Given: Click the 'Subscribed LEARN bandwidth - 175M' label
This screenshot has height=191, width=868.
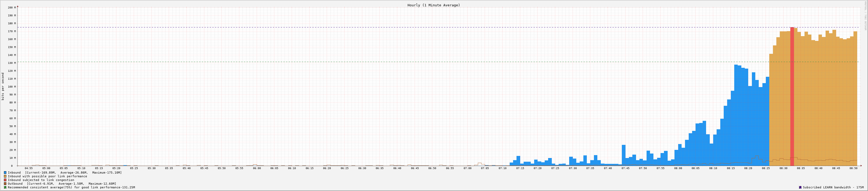Looking at the screenshot, I should 833,187.
